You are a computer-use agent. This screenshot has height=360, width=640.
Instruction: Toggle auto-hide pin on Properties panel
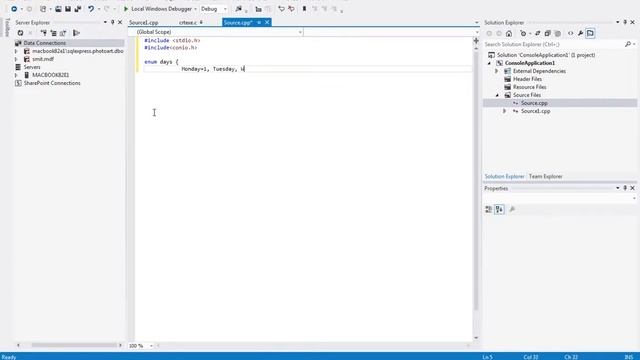[x=625, y=188]
